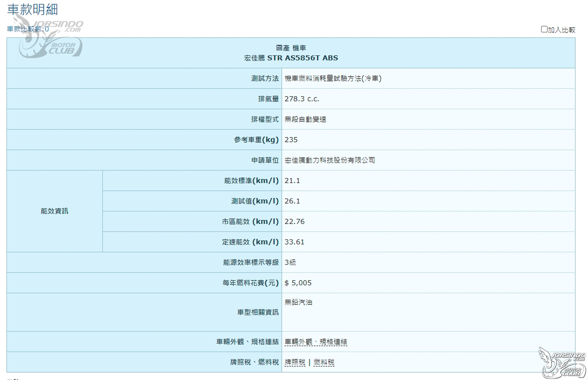Click the 能效標準(km/l) label

tap(251, 181)
